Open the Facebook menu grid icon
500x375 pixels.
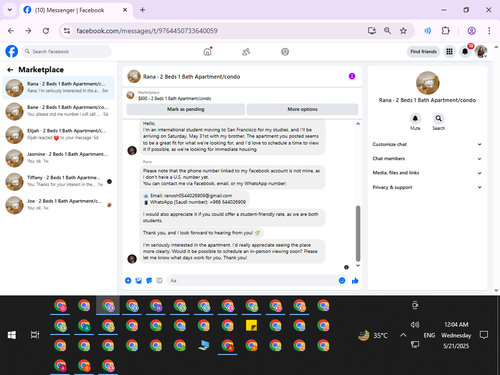tap(449, 51)
